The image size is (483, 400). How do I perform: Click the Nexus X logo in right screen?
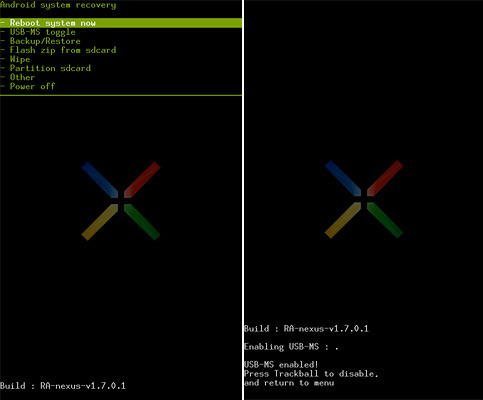pos(364,199)
